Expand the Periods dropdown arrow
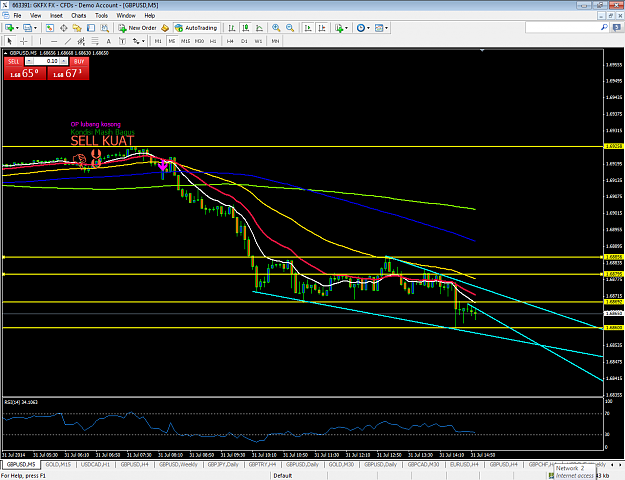Image resolution: width=625 pixels, height=480 pixels. pos(368,28)
